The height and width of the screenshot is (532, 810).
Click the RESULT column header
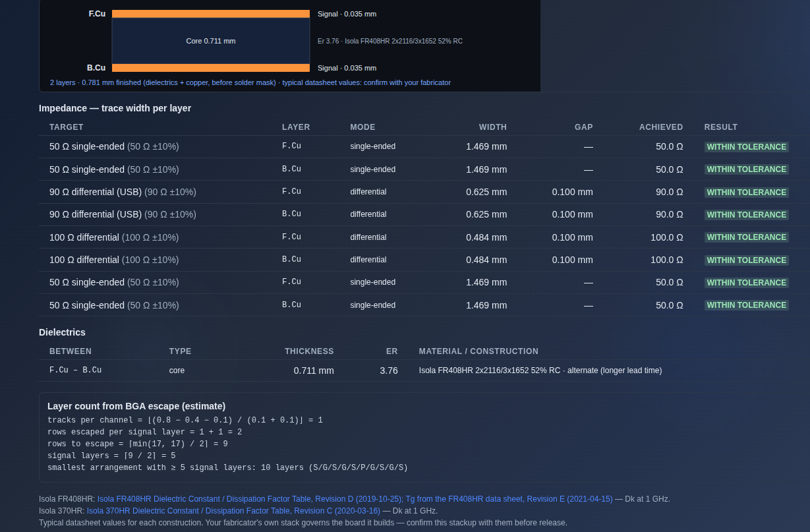point(721,127)
